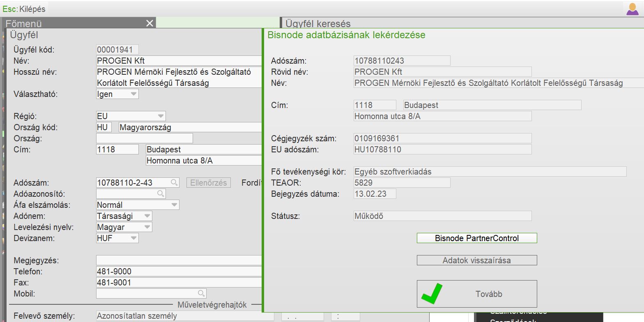Click the Bisnode city field Budapest
Viewport: 644px width, 322px height.
click(492, 105)
